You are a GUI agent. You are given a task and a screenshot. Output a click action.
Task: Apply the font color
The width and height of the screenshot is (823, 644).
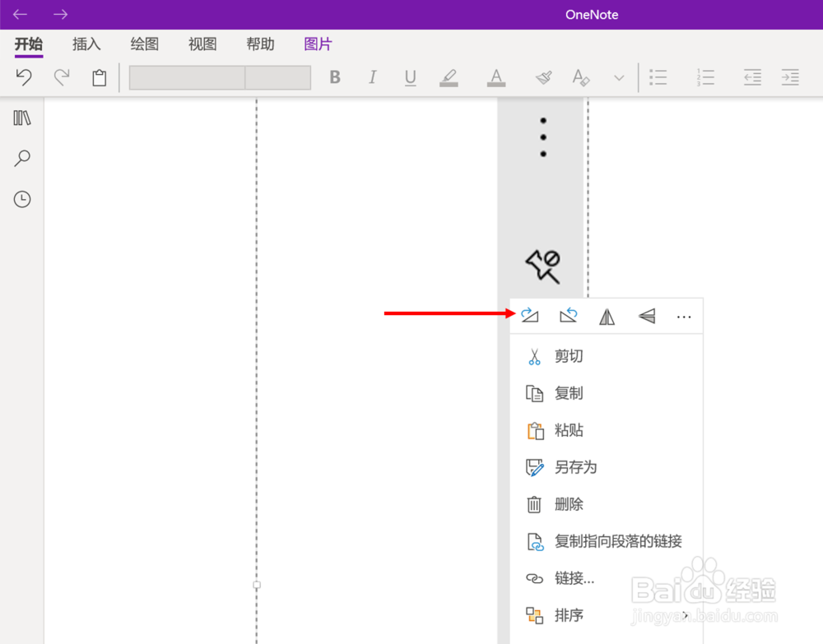click(496, 77)
